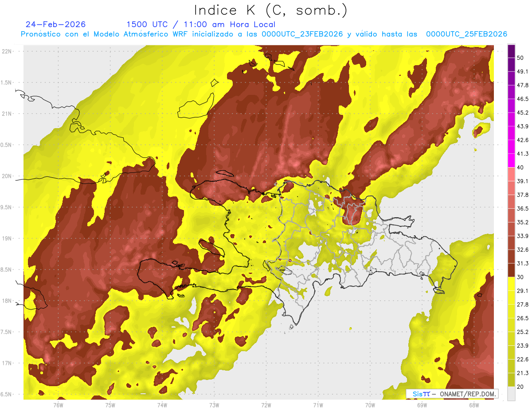Click the '22N' latitude label

tap(7, 51)
